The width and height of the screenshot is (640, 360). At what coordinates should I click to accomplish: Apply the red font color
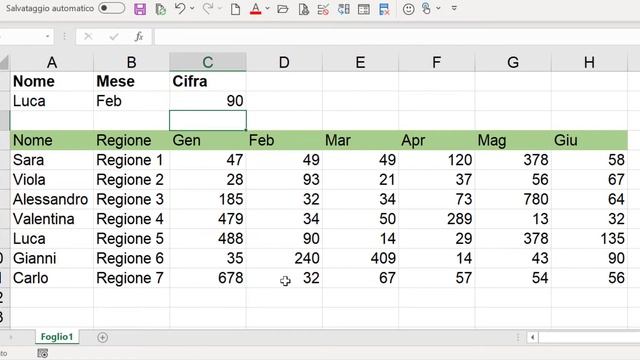coord(256,9)
